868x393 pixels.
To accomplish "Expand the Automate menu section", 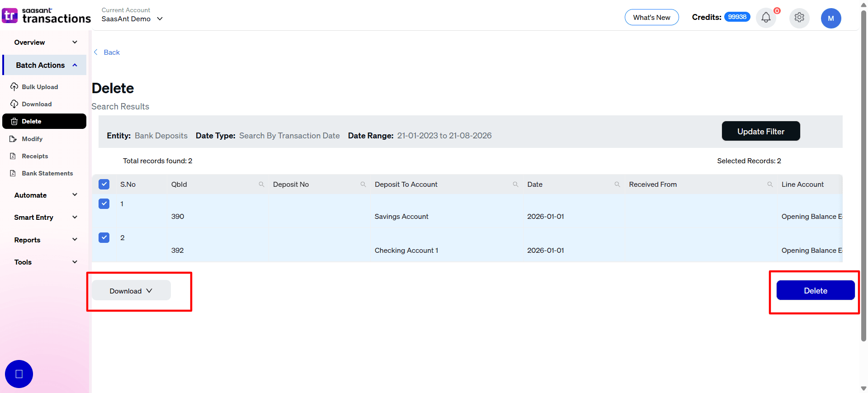I will tap(46, 195).
